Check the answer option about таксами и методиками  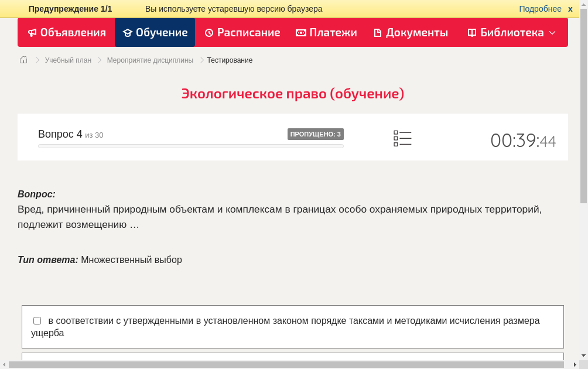click(x=37, y=320)
